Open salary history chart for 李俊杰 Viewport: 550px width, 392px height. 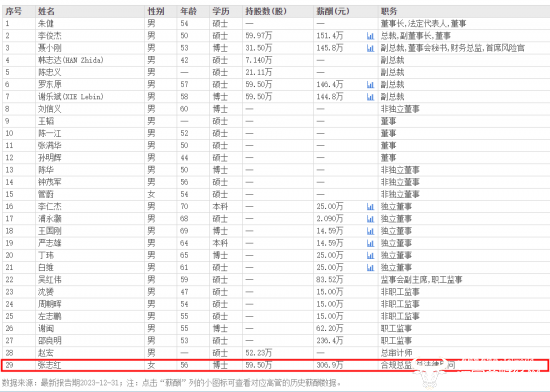[370, 36]
